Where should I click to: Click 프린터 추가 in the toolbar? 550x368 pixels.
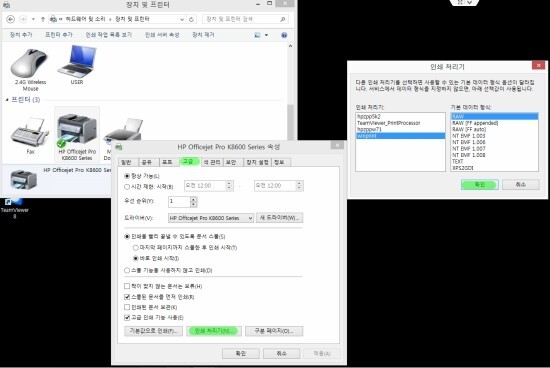(59, 35)
